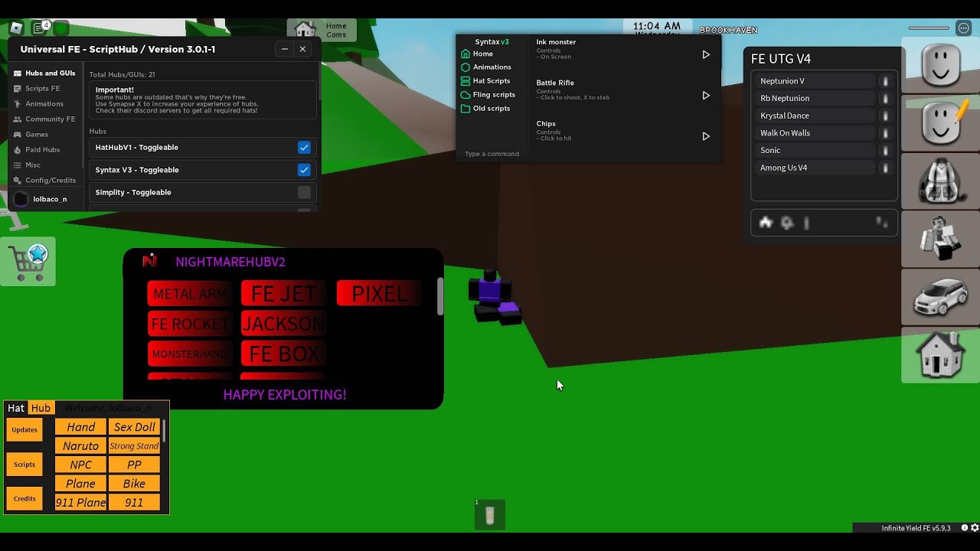
Task: Enable the Simplity - Toggleable checkbox
Action: [304, 192]
